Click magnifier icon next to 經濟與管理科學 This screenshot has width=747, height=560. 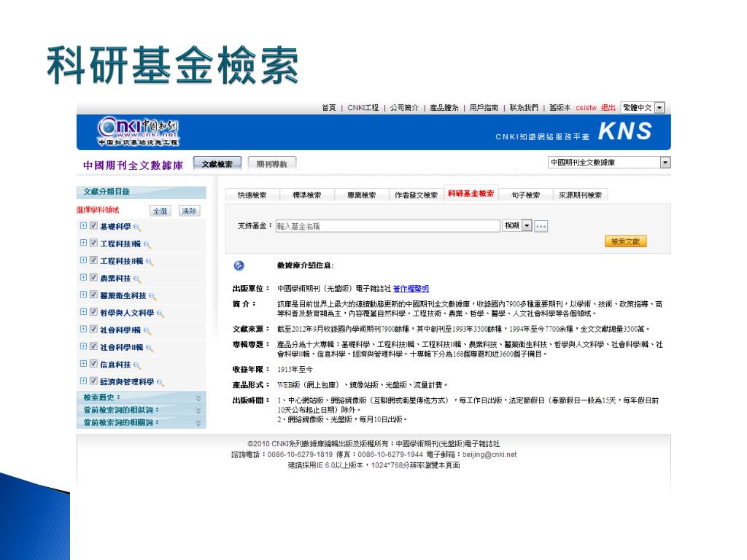point(160,382)
